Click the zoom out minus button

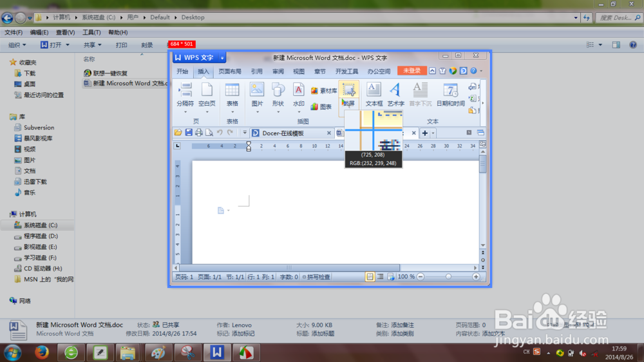[421, 277]
